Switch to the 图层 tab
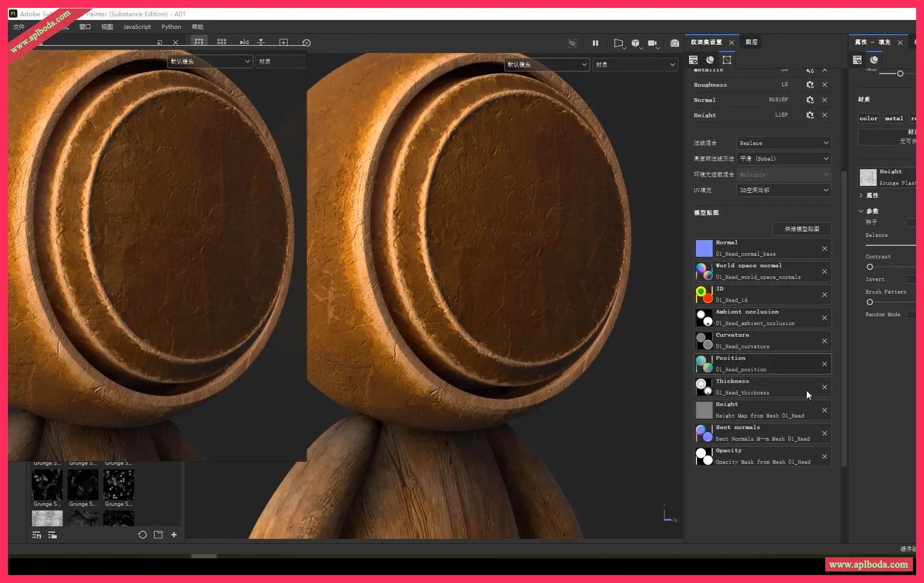Image resolution: width=924 pixels, height=583 pixels. click(x=752, y=42)
